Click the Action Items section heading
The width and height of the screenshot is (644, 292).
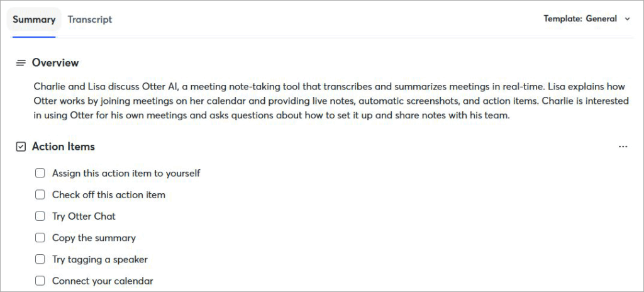click(64, 147)
